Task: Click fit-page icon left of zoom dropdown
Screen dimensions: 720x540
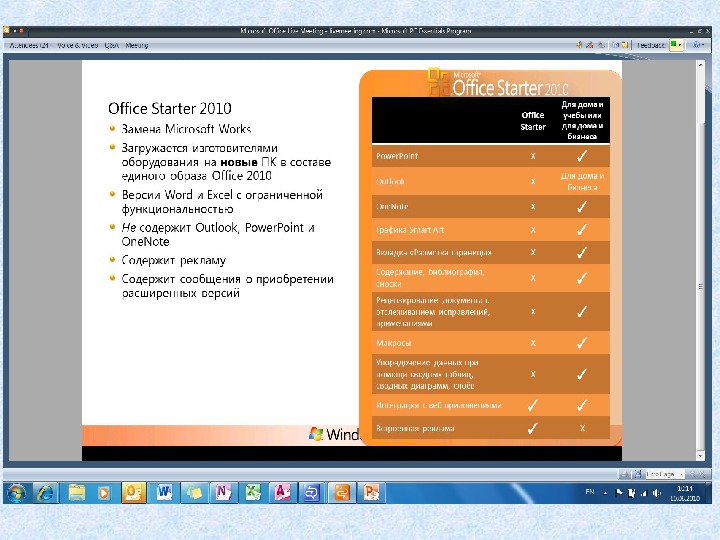Action: pyautogui.click(x=638, y=473)
